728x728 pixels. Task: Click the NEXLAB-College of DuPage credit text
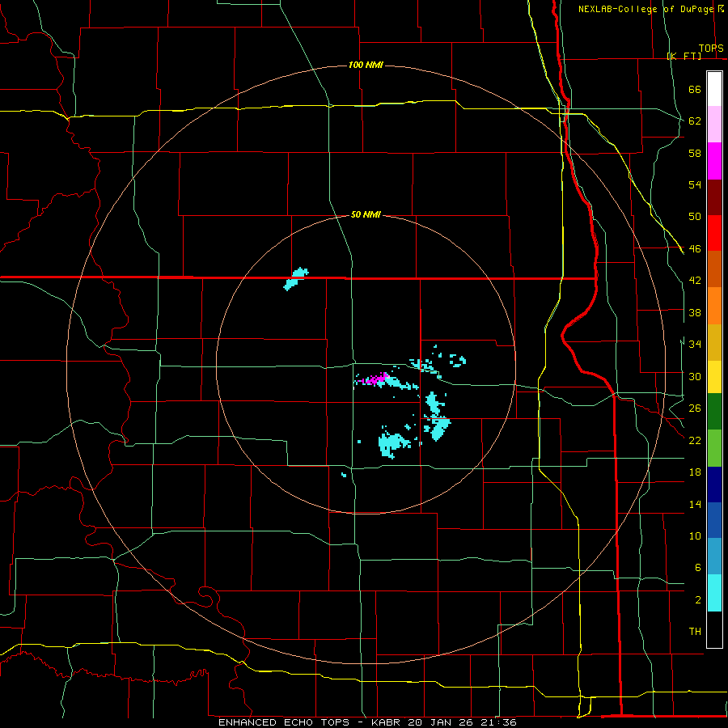pyautogui.click(x=645, y=9)
